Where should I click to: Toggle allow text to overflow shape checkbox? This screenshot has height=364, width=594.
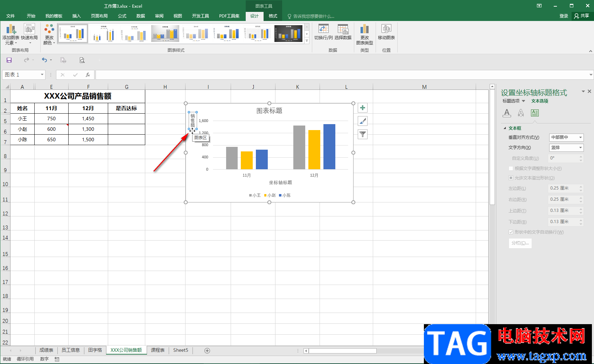[x=511, y=178]
